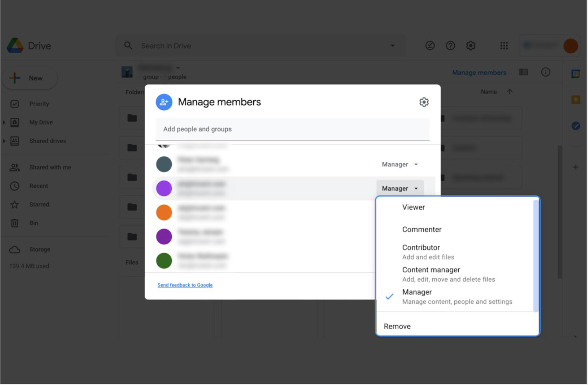The width and height of the screenshot is (588, 385).
Task: Open Manager dropdown for grey-avatar member
Action: 400,164
